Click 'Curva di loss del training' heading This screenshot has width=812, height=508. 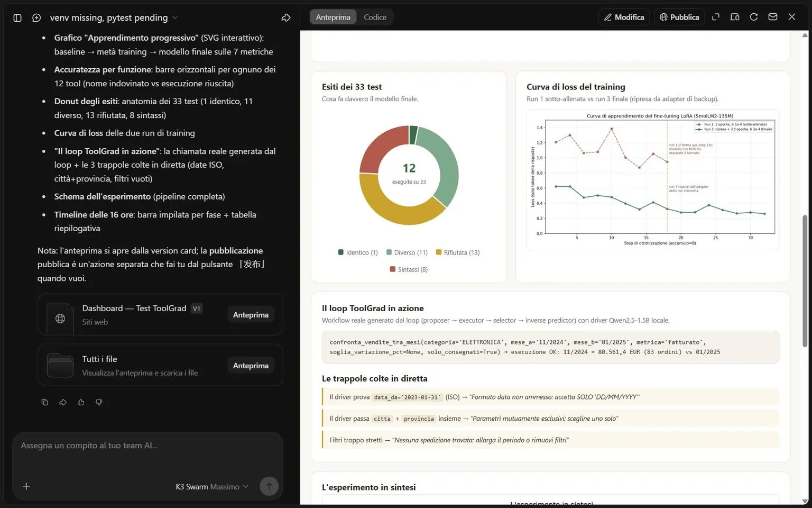coord(576,87)
